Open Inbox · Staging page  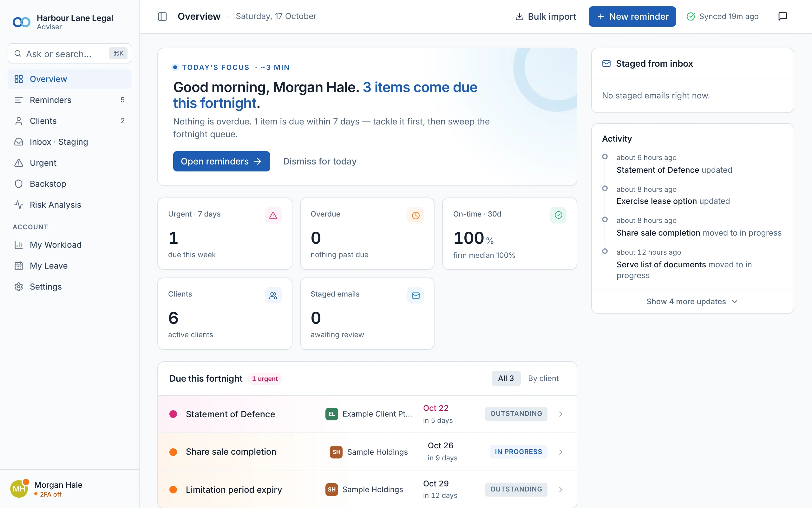point(69,142)
